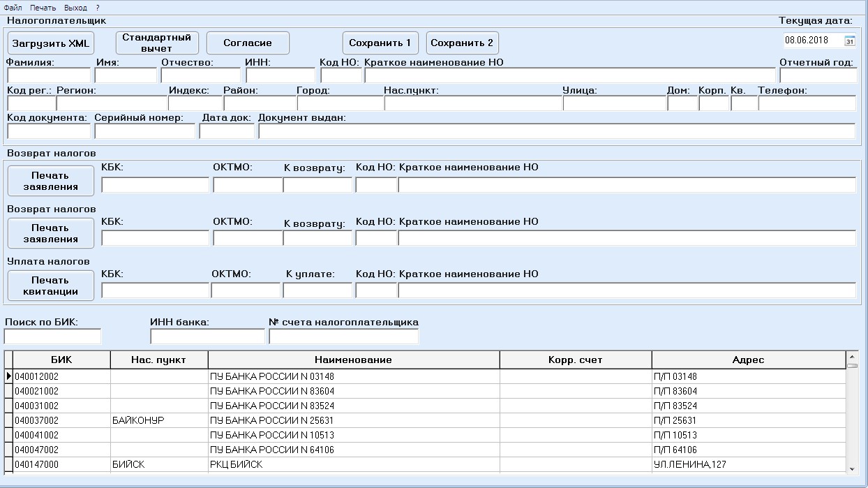
Task: Open the Печать menu
Action: pos(43,7)
